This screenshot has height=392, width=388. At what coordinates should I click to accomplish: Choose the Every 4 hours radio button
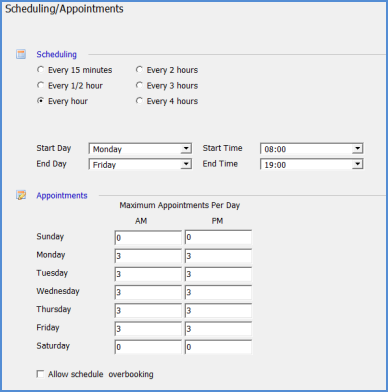139,101
